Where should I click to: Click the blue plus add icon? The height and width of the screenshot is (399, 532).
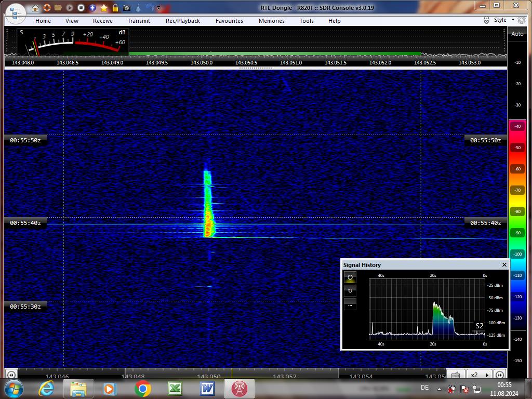tap(92, 7)
